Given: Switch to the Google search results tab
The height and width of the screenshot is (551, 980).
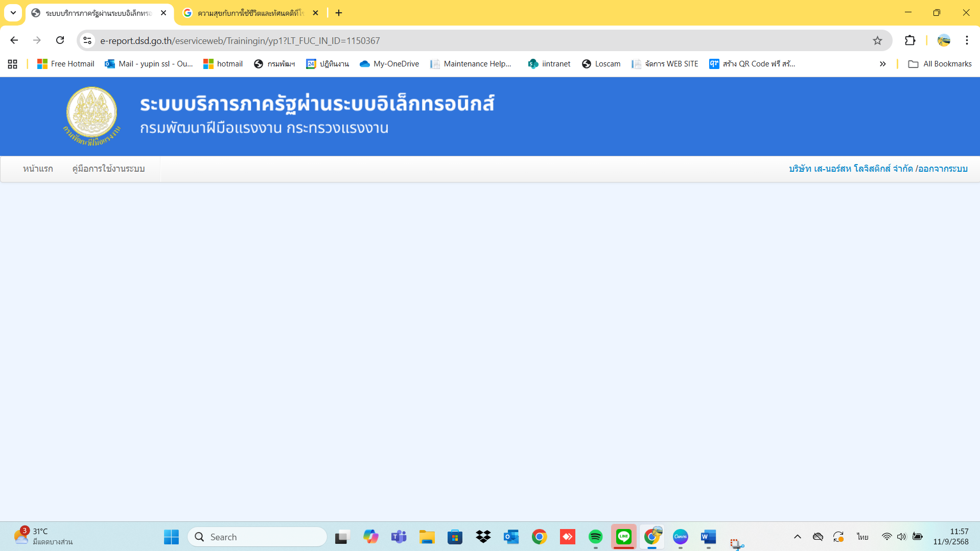Looking at the screenshot, I should click(251, 13).
